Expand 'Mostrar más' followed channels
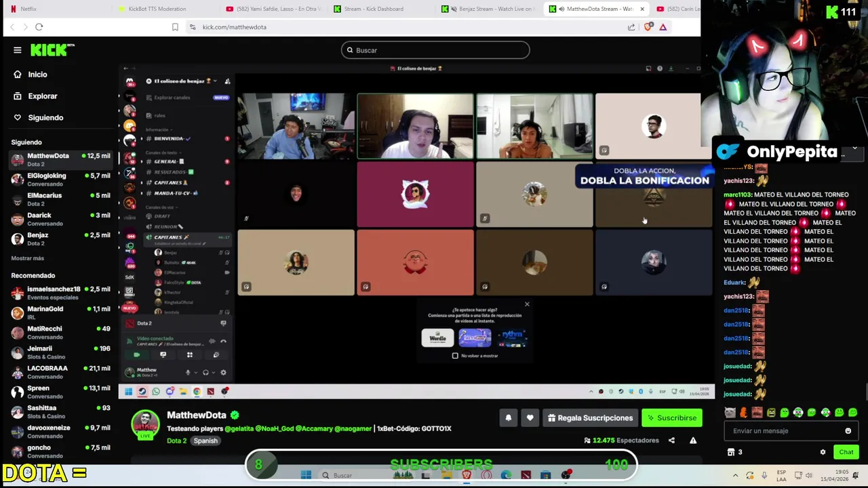 (x=27, y=258)
